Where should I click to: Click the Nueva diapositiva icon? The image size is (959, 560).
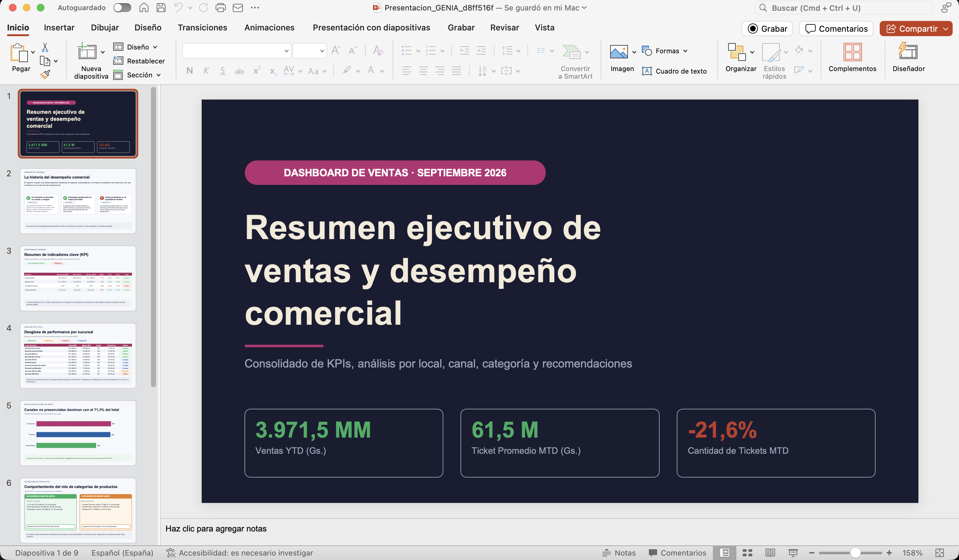coord(87,51)
